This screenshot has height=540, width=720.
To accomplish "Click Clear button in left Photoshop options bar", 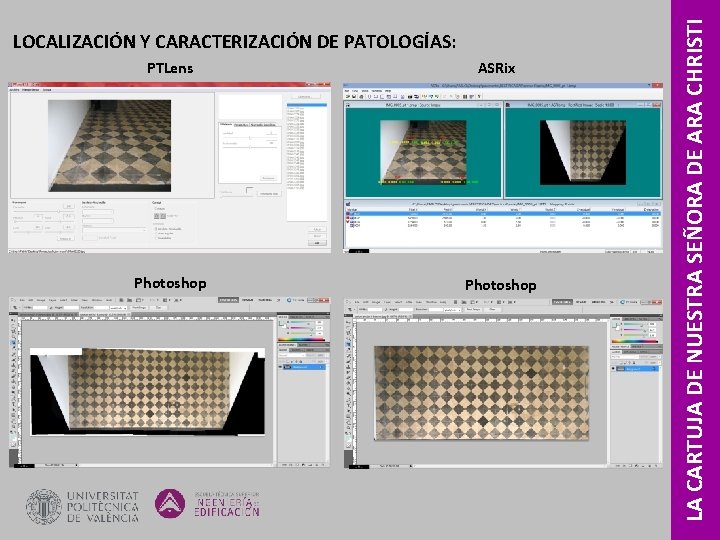I will (x=158, y=308).
